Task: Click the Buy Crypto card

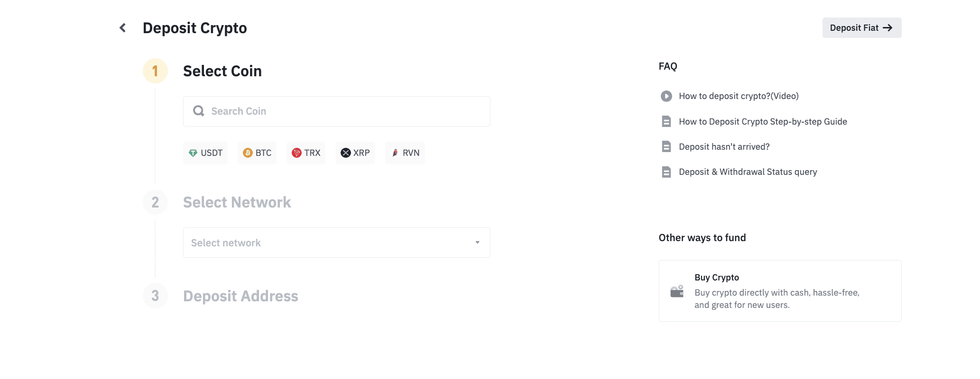Action: tap(780, 291)
